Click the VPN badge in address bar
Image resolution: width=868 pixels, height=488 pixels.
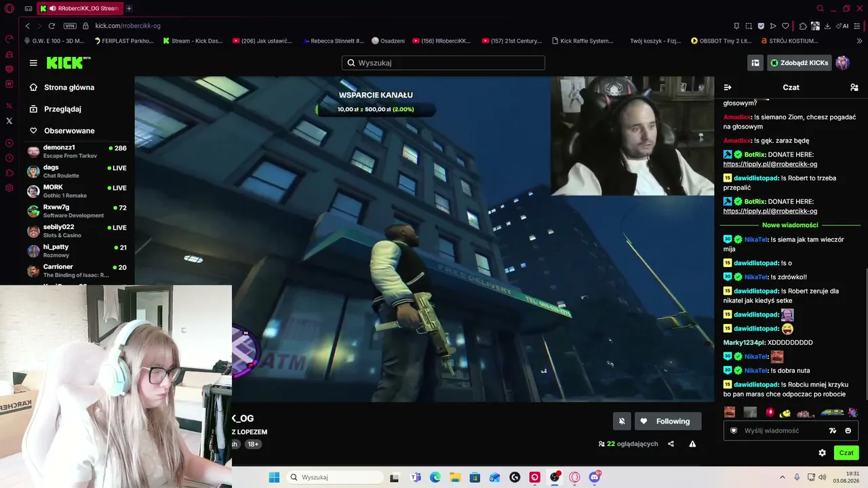point(70,26)
